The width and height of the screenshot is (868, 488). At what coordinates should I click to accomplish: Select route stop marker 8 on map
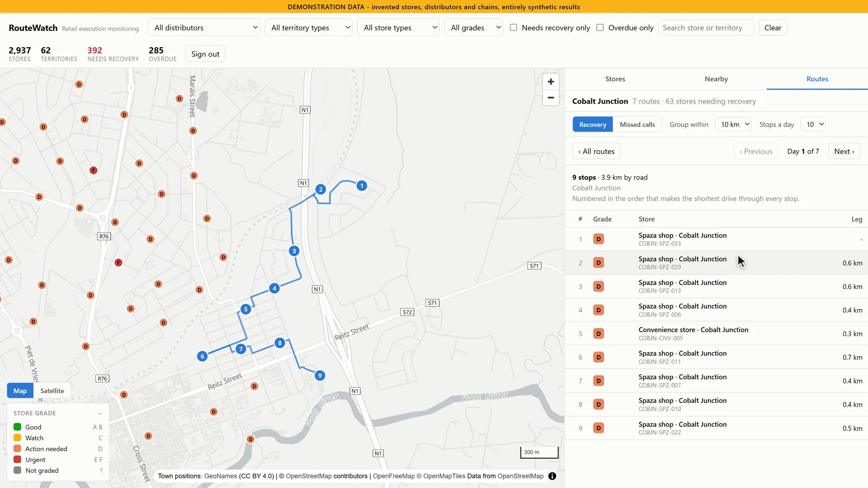click(280, 343)
